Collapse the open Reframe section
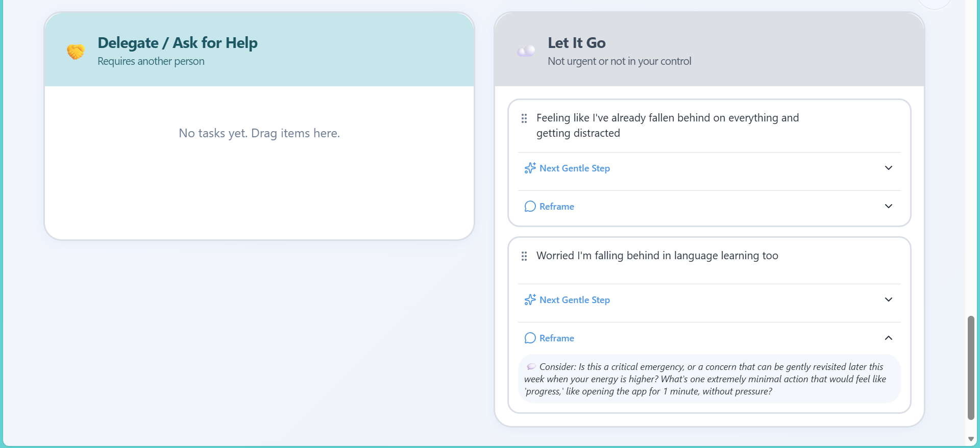980x448 pixels. (889, 338)
